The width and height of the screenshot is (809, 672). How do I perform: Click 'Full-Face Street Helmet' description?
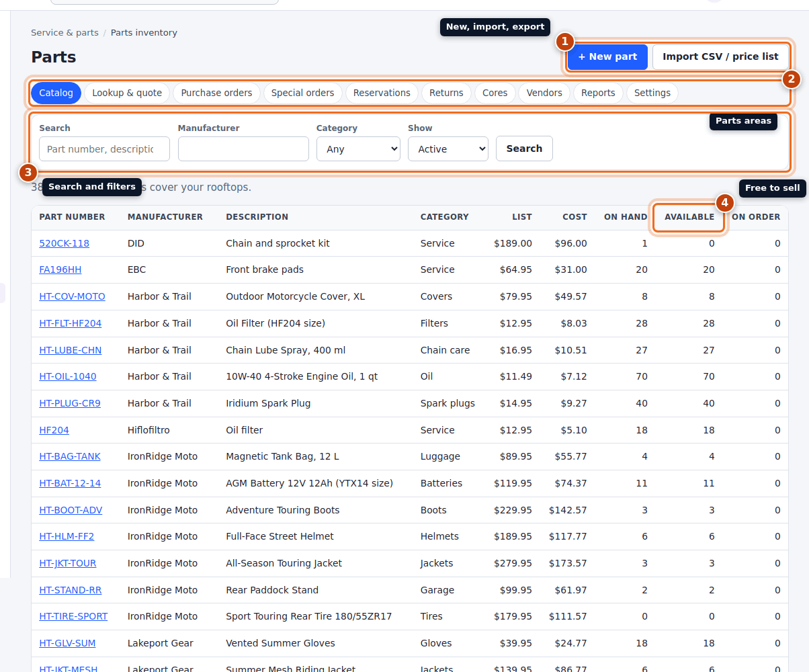coord(280,536)
